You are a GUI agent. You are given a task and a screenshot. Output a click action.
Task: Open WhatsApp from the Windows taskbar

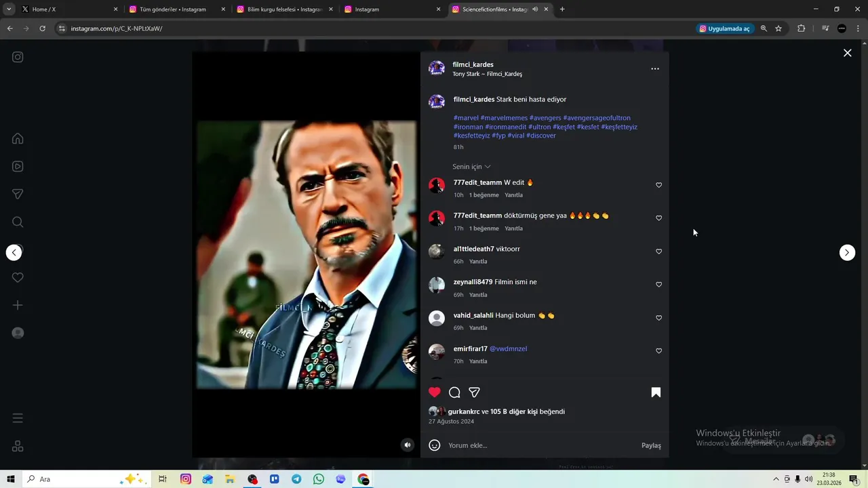coord(319,479)
